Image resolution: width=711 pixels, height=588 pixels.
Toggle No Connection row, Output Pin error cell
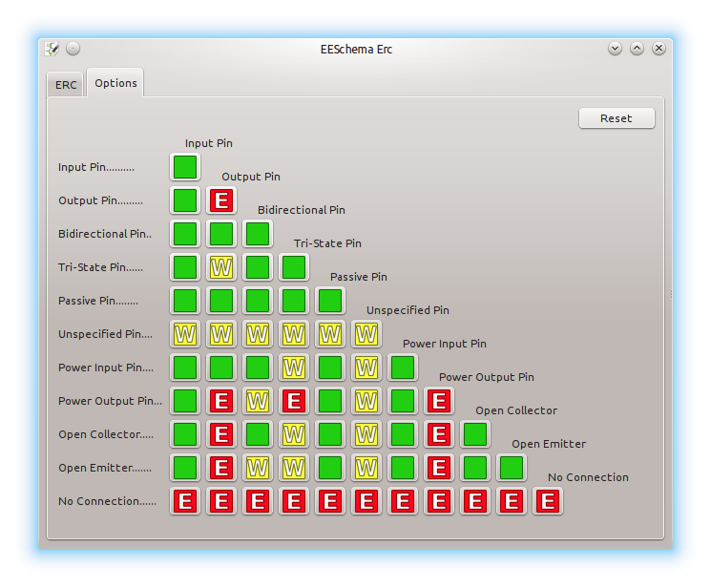pyautogui.click(x=221, y=501)
